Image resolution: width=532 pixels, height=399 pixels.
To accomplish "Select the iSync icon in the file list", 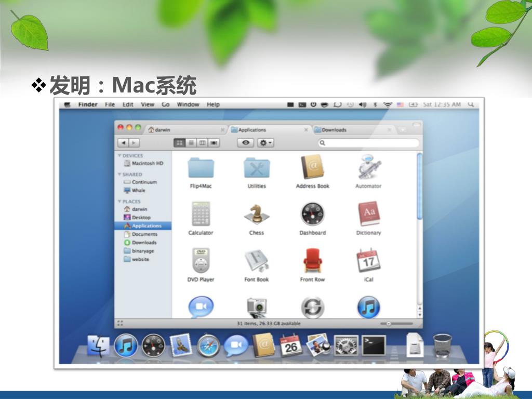I will (312, 308).
